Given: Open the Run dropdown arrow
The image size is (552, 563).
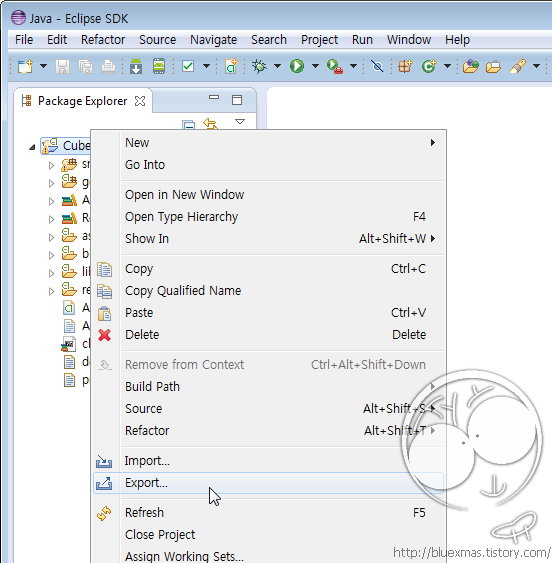Looking at the screenshot, I should coord(315,66).
